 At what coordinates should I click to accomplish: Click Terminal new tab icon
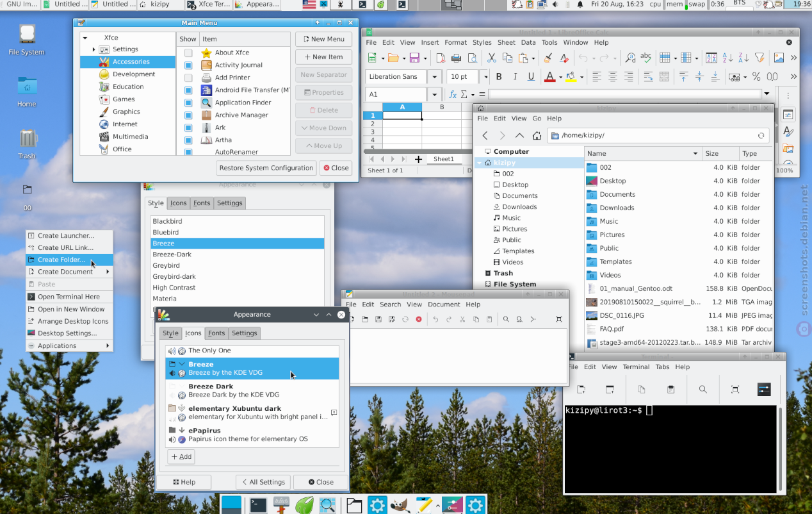(581, 389)
